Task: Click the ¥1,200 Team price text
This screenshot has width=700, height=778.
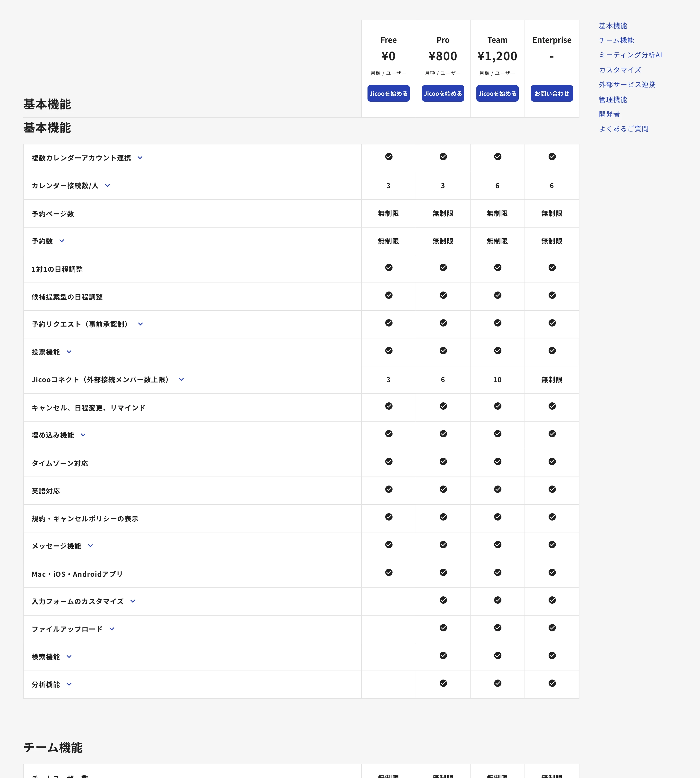Action: pos(497,56)
